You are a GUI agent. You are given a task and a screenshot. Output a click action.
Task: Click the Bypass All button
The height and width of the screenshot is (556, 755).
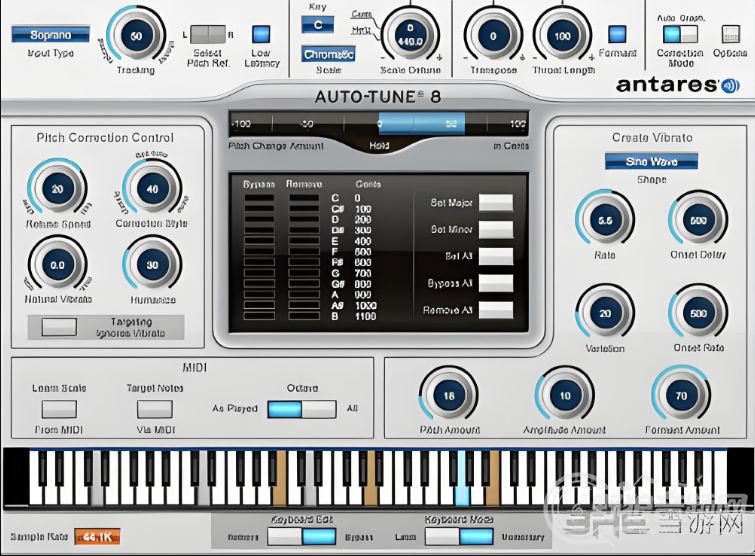click(496, 283)
